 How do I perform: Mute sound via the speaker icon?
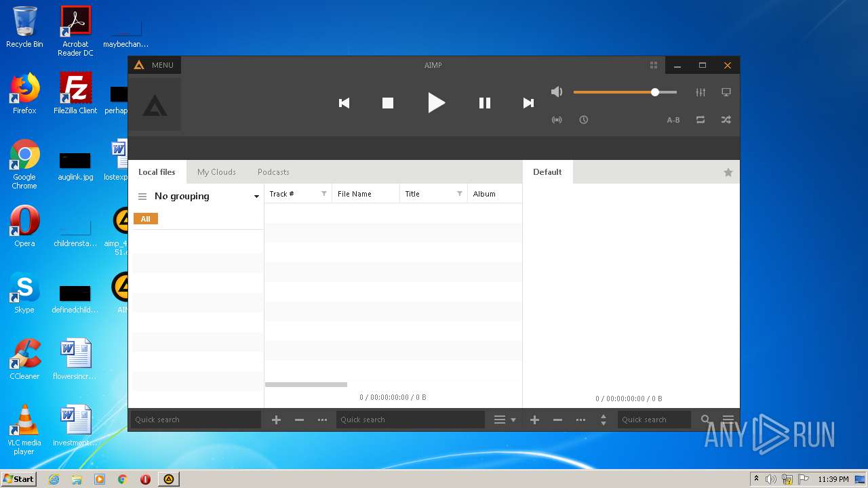click(557, 92)
